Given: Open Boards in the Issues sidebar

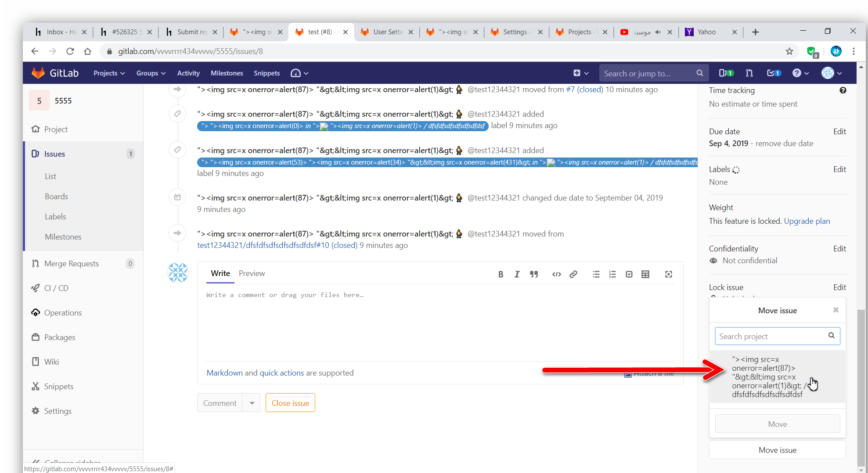Looking at the screenshot, I should coord(56,197).
